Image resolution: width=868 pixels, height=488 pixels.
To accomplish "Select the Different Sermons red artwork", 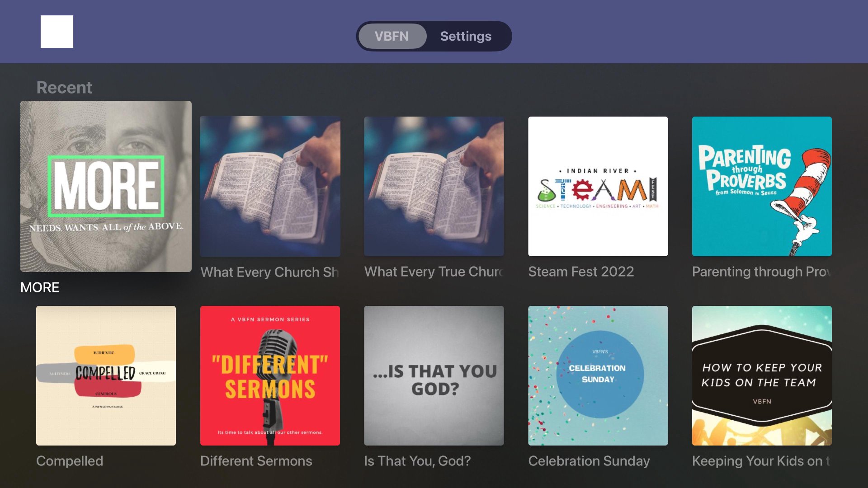I will pyautogui.click(x=270, y=375).
